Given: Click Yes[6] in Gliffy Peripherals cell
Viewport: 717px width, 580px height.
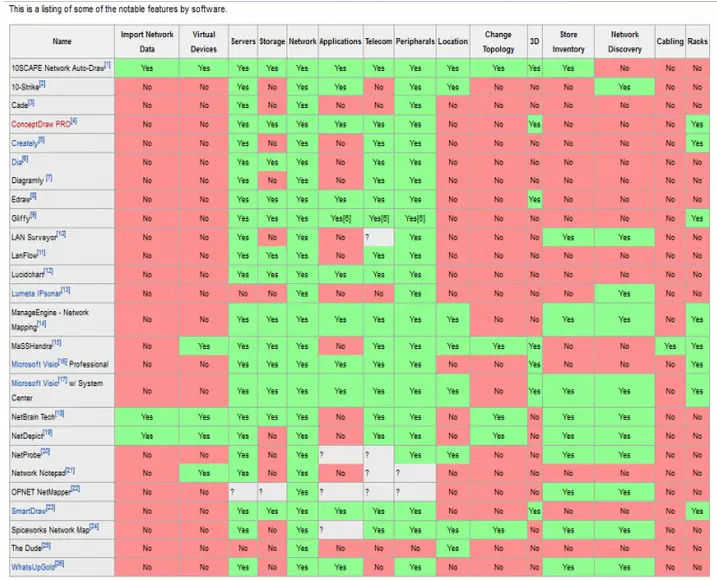Looking at the screenshot, I should click(415, 219).
